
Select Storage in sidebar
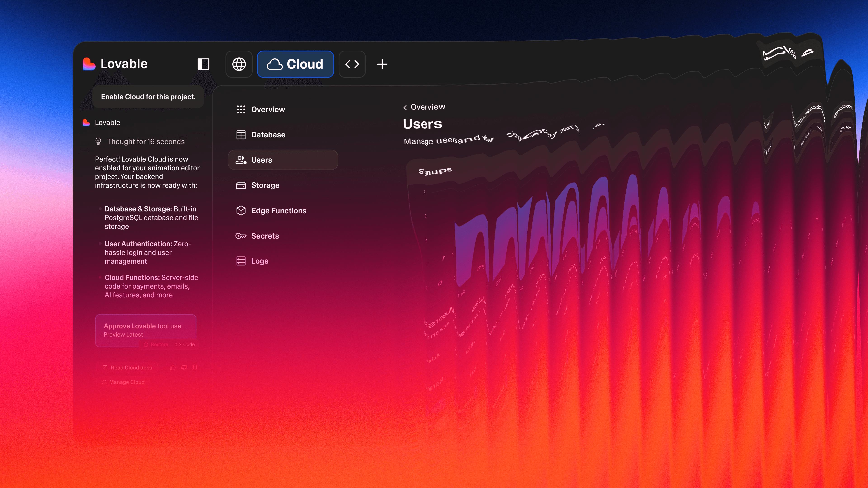click(265, 185)
